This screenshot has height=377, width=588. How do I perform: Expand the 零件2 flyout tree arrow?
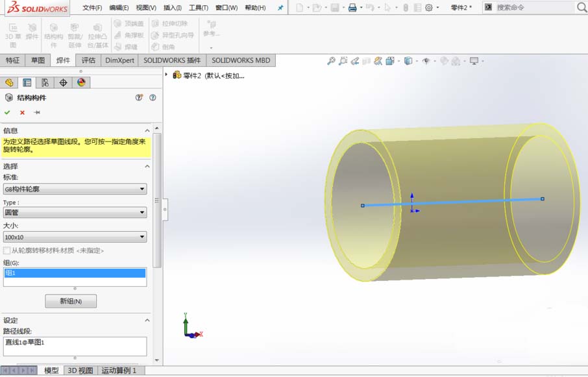point(167,75)
